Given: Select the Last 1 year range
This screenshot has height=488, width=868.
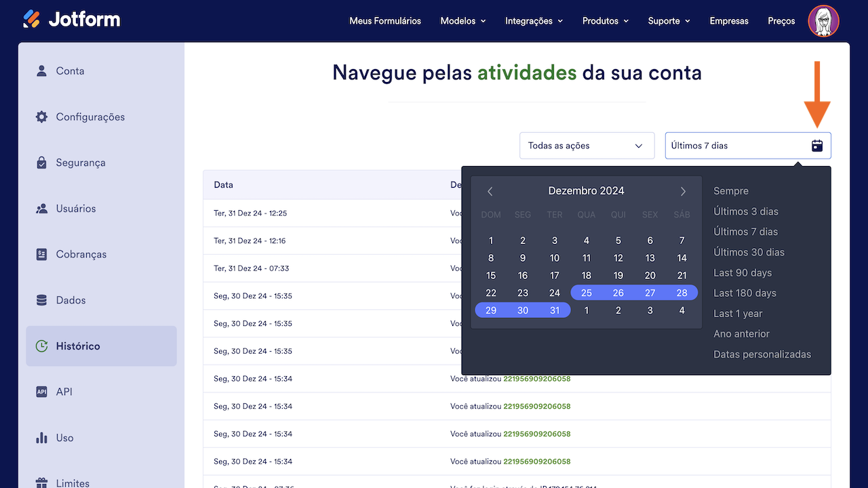Looking at the screenshot, I should coord(738,314).
